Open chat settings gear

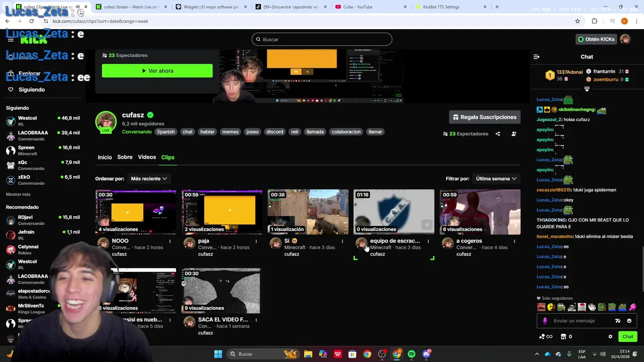click(610, 337)
